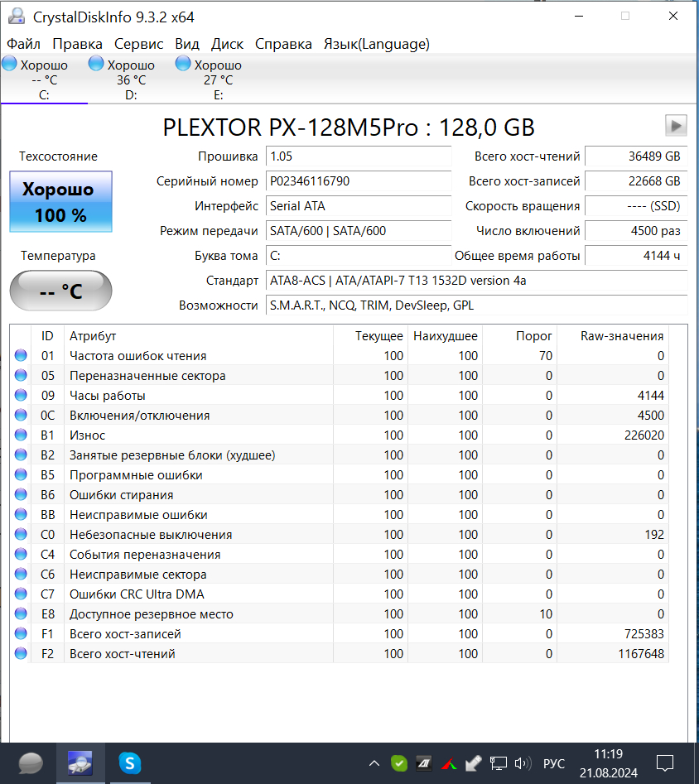
Task: Show hidden tray icons chevron
Action: click(x=374, y=763)
